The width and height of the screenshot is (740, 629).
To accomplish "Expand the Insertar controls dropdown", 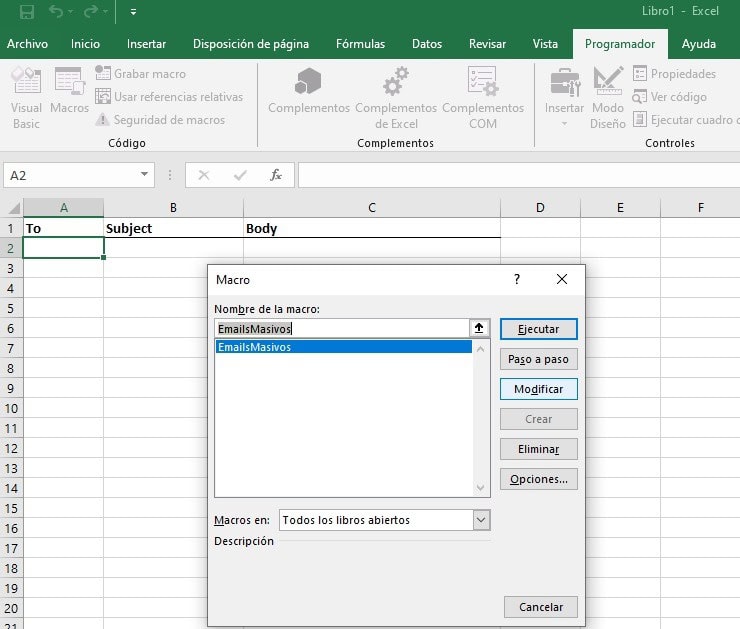I will [x=564, y=125].
